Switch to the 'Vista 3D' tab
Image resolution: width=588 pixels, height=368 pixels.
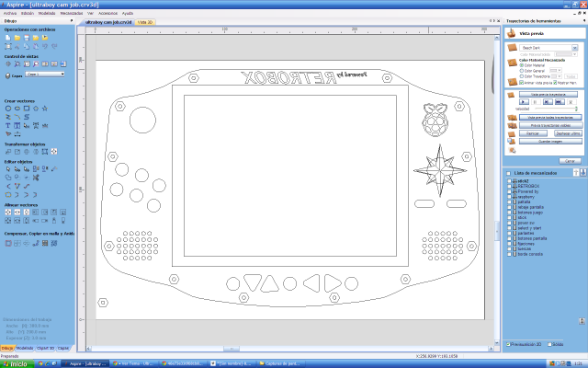(145, 22)
